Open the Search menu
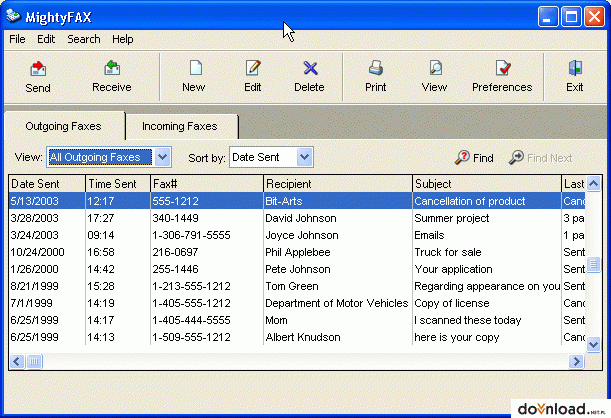 point(84,39)
